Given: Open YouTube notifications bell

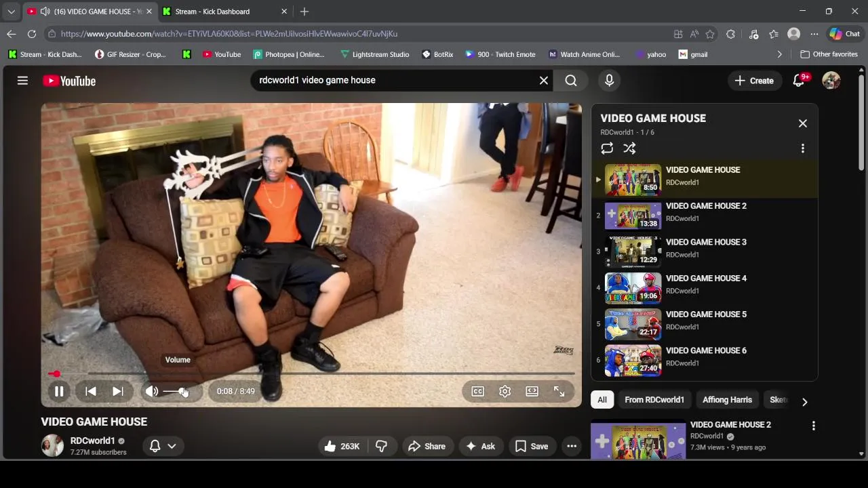Looking at the screenshot, I should [x=799, y=81].
